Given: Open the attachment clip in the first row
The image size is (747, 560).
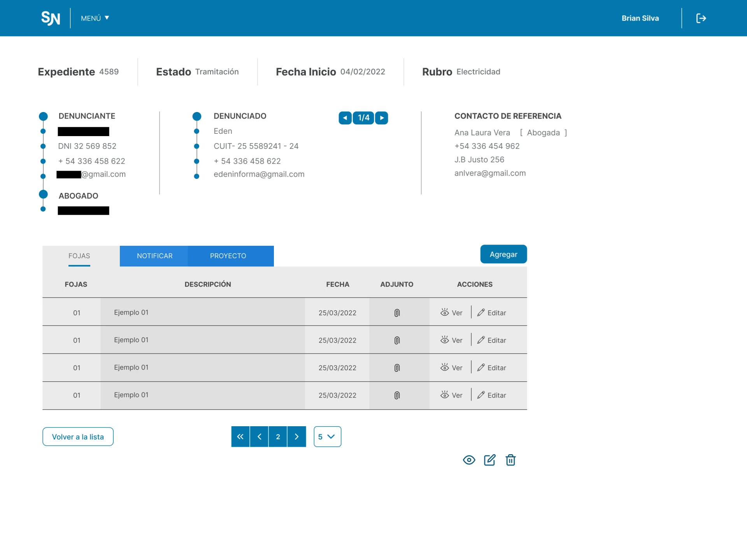Looking at the screenshot, I should click(x=397, y=313).
